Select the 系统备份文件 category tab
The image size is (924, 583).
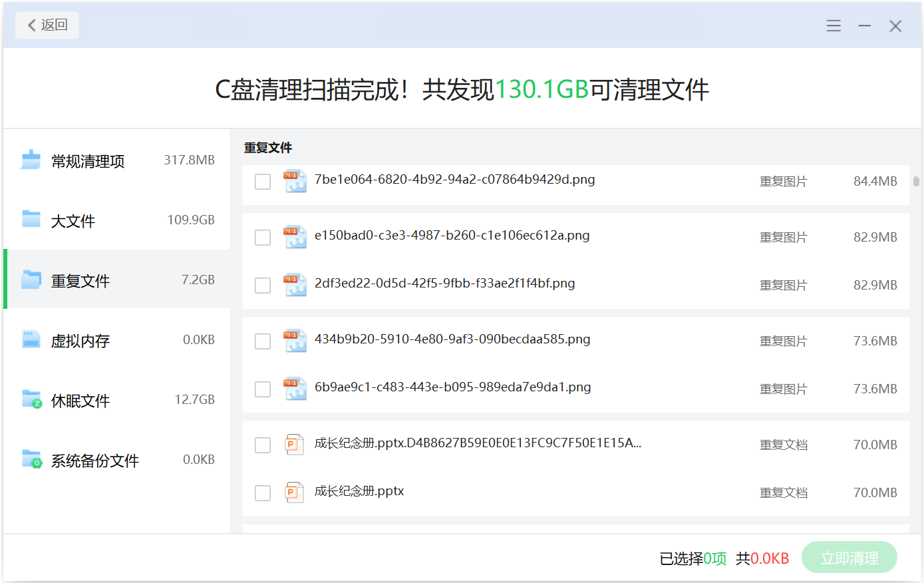(117, 460)
